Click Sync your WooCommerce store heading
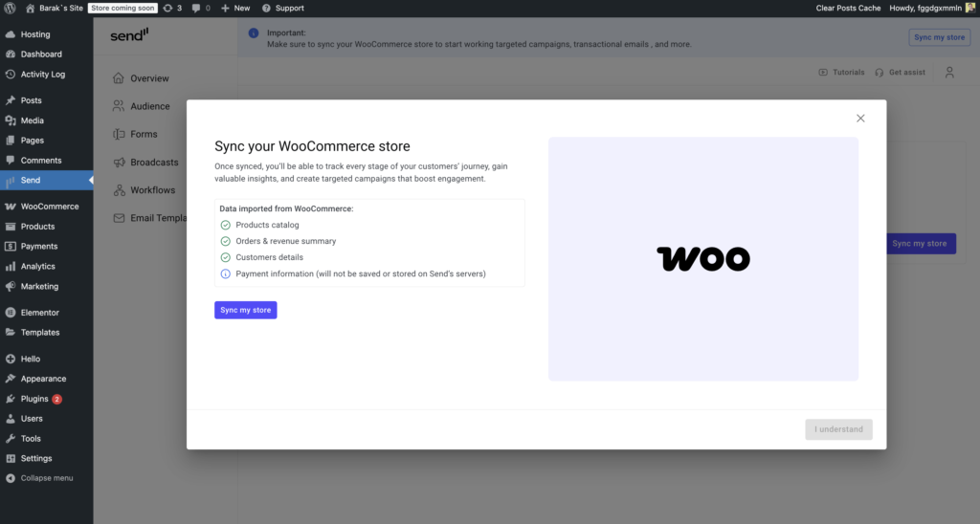The height and width of the screenshot is (524, 980). click(313, 146)
